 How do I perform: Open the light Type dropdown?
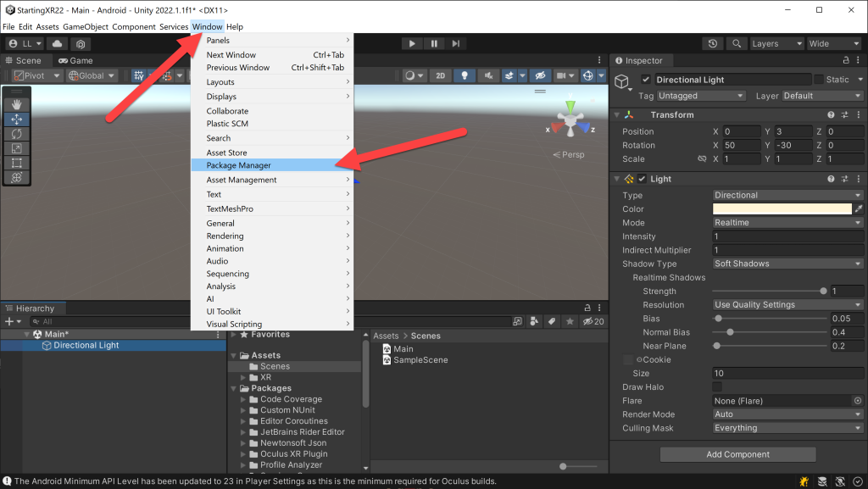pyautogui.click(x=787, y=195)
